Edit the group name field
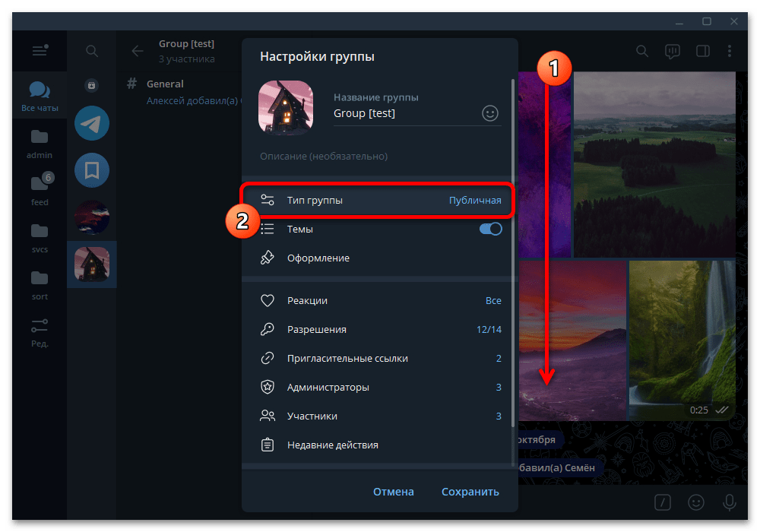The width and height of the screenshot is (760, 532). coord(405,113)
